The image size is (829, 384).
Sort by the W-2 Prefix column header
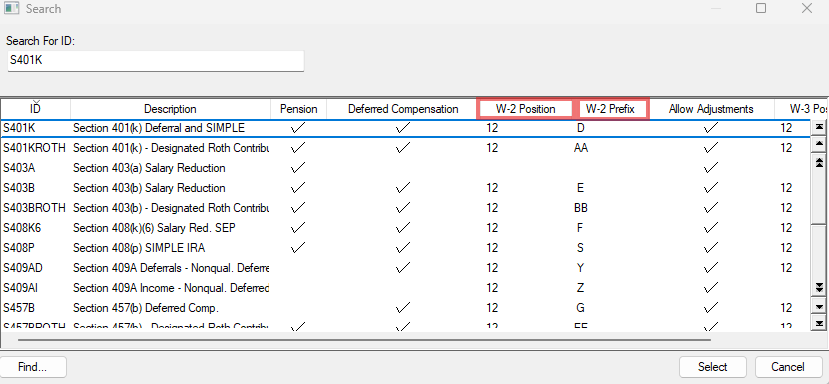click(x=610, y=109)
